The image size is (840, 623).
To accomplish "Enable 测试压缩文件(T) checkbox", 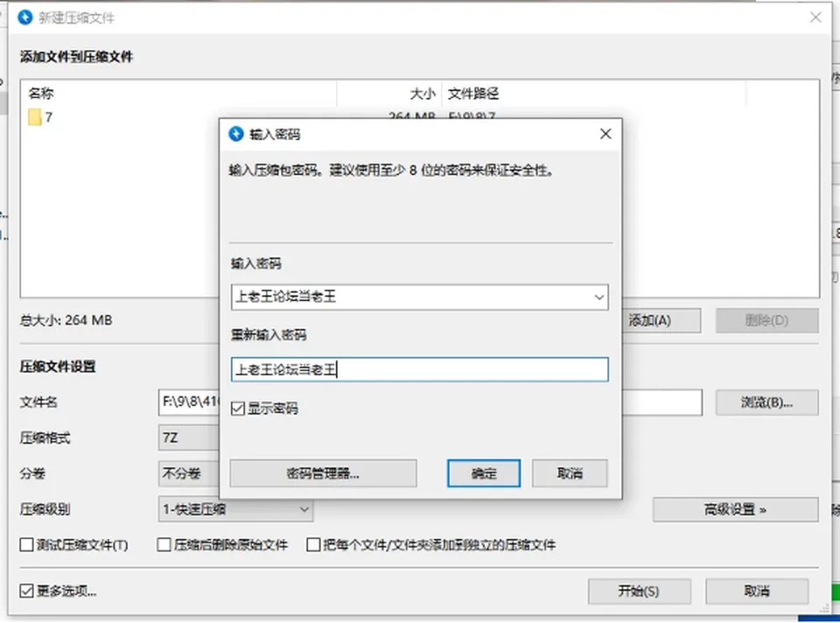I will click(x=26, y=545).
